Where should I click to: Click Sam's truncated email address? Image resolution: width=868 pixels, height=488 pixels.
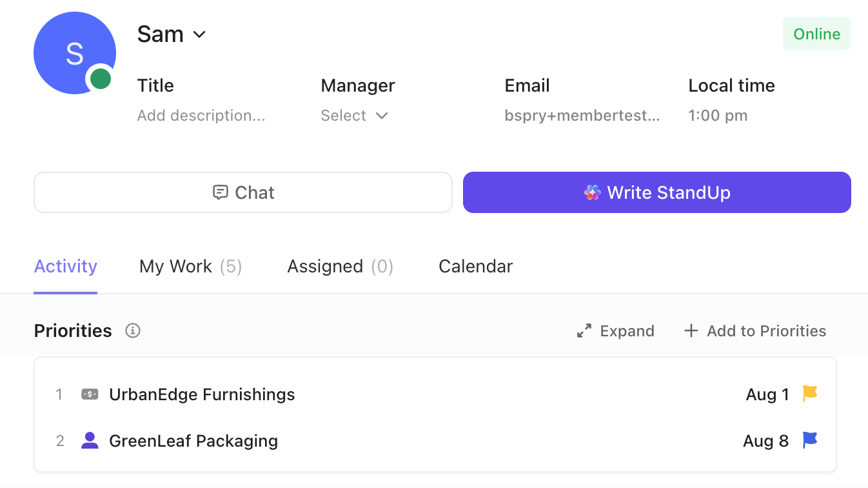coord(582,116)
